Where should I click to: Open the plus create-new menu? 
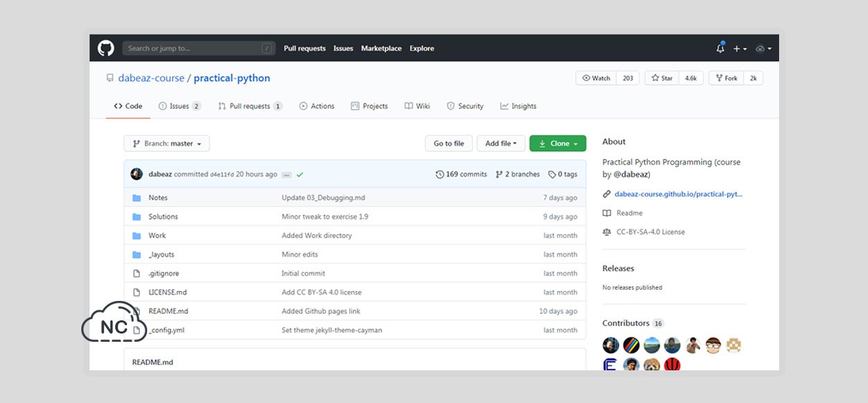[740, 49]
